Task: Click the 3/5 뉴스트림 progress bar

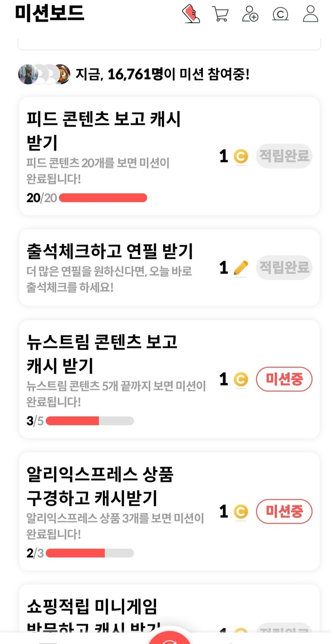Action: pyautogui.click(x=90, y=421)
